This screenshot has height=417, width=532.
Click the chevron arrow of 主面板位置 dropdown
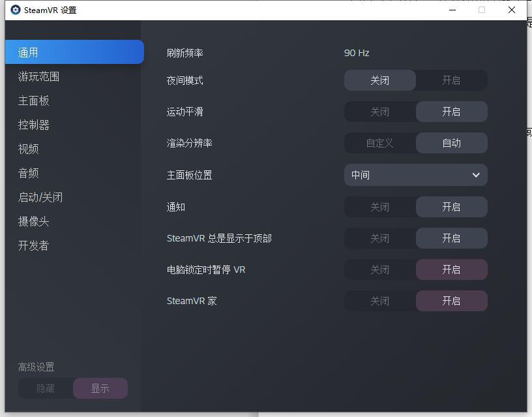pos(476,175)
